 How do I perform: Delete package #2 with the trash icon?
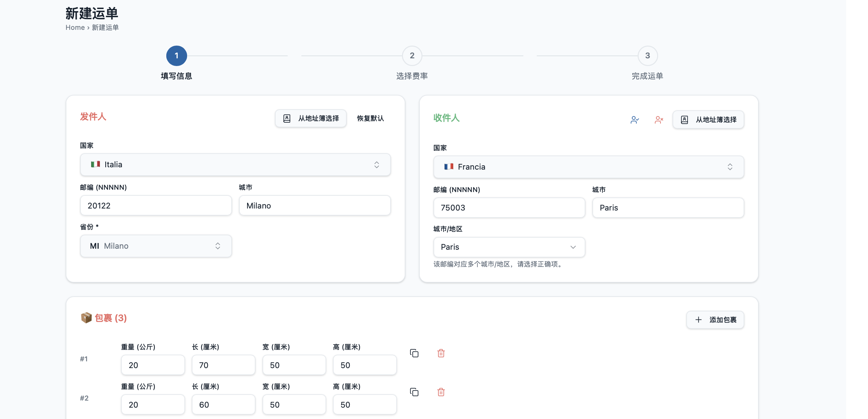coord(441,392)
